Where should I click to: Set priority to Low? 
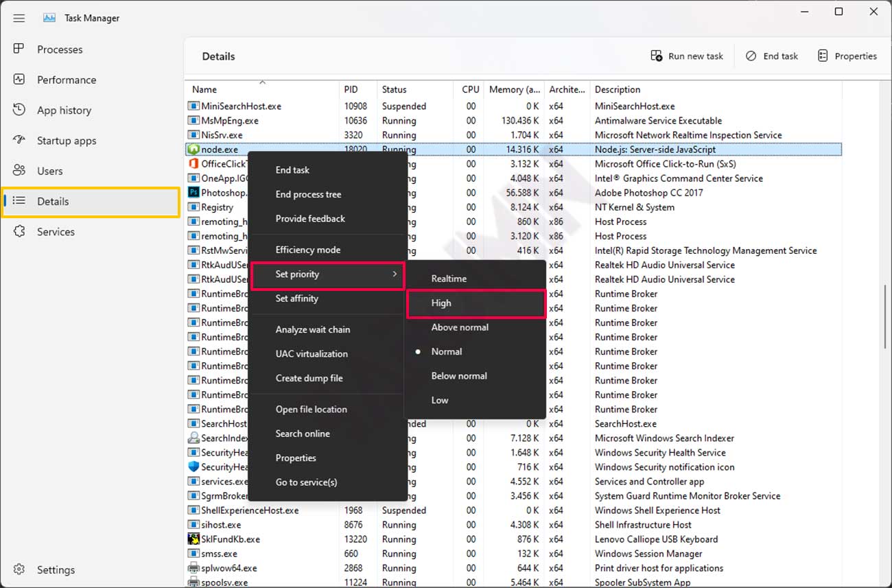click(476, 400)
